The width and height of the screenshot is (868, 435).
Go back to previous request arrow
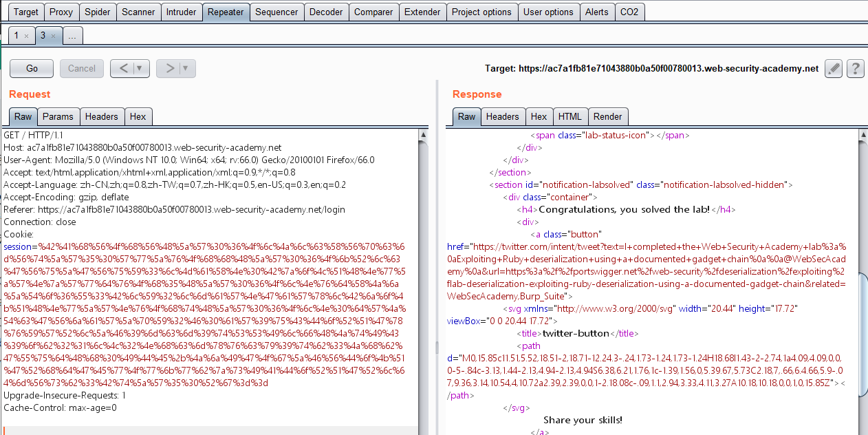(x=122, y=68)
